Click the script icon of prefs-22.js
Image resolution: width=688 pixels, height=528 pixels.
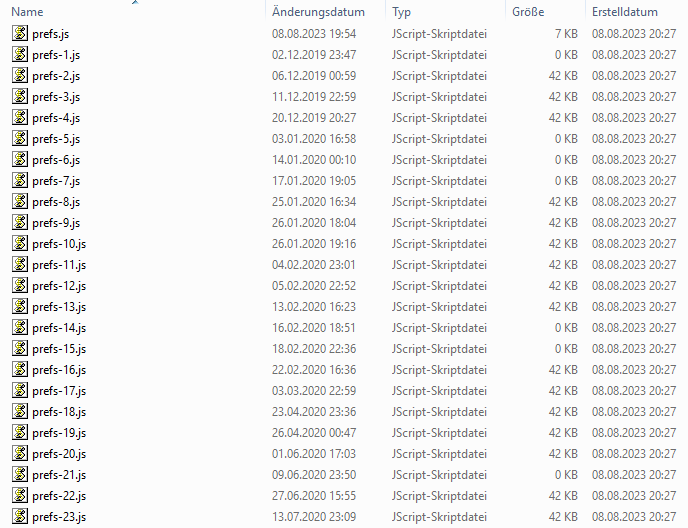20,496
